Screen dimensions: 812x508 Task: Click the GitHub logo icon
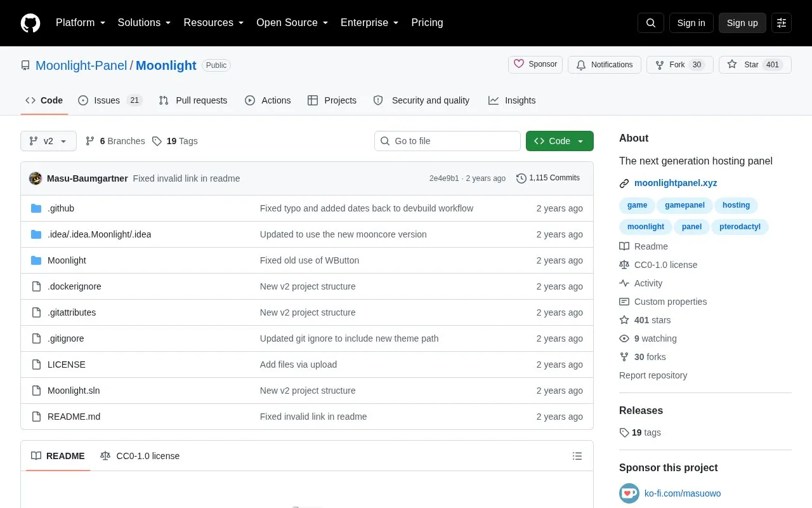coord(30,23)
